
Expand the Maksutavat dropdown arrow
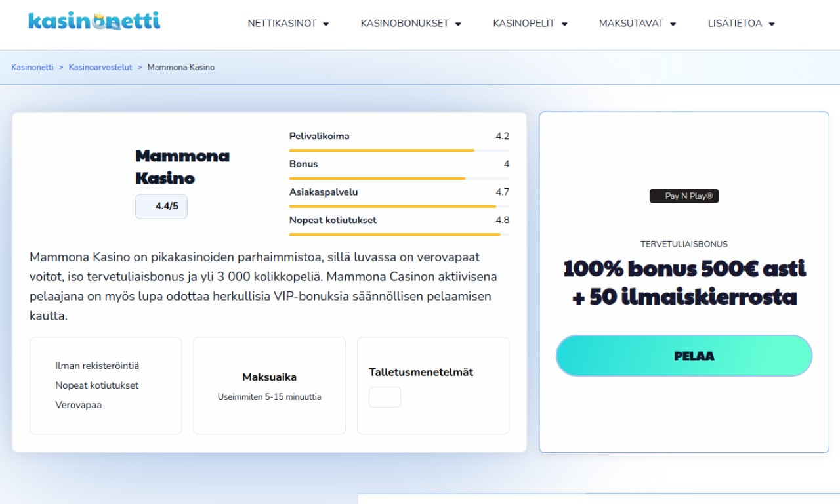[x=673, y=24]
